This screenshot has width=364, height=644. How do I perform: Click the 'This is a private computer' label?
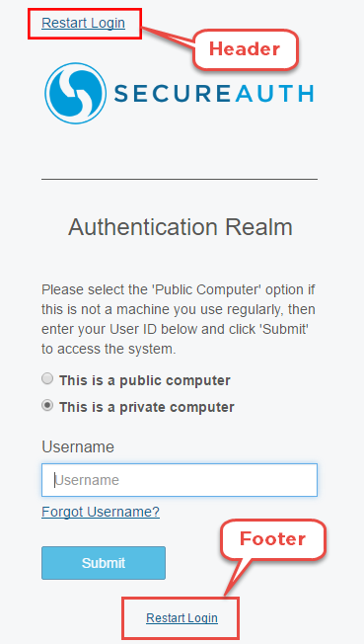pos(147,407)
